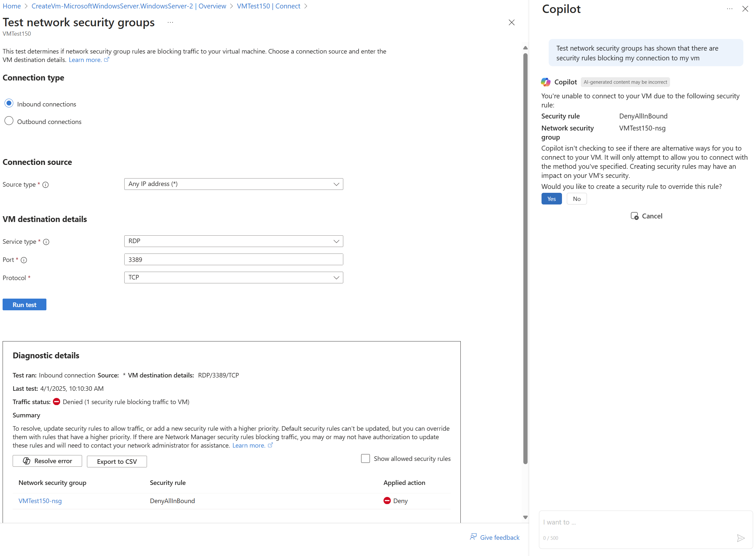
Task: Enable Show allowed security rules checkbox
Action: click(365, 458)
